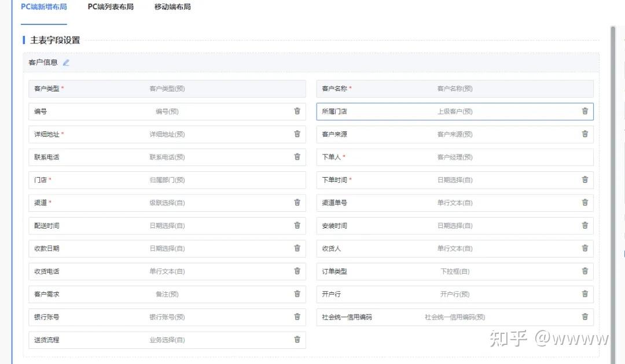This screenshot has height=364, width=625.
Task: Click the 主表字段设置 section heading
Action: pyautogui.click(x=55, y=41)
